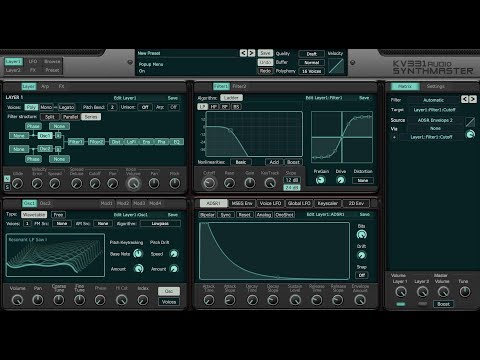
Task: Enable filter Acid mode
Action: click(x=274, y=162)
